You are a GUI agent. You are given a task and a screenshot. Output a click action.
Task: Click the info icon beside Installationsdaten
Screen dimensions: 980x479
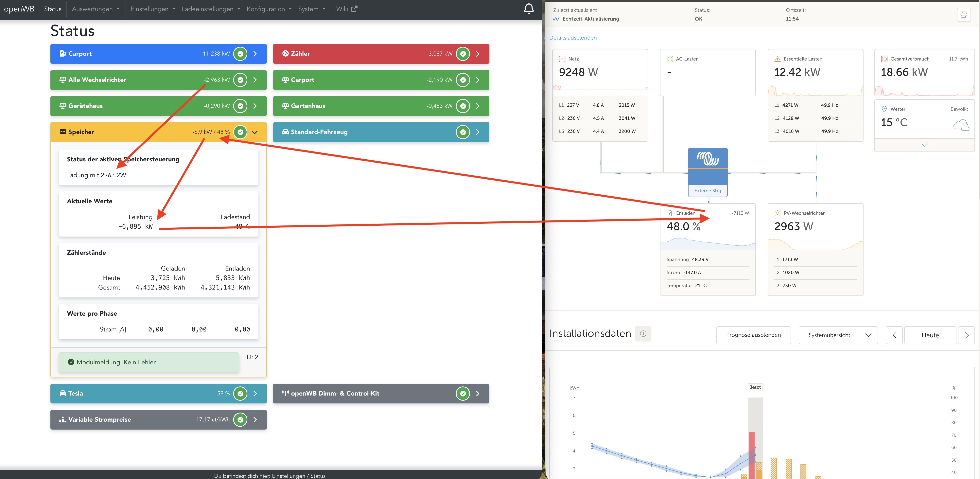click(643, 334)
